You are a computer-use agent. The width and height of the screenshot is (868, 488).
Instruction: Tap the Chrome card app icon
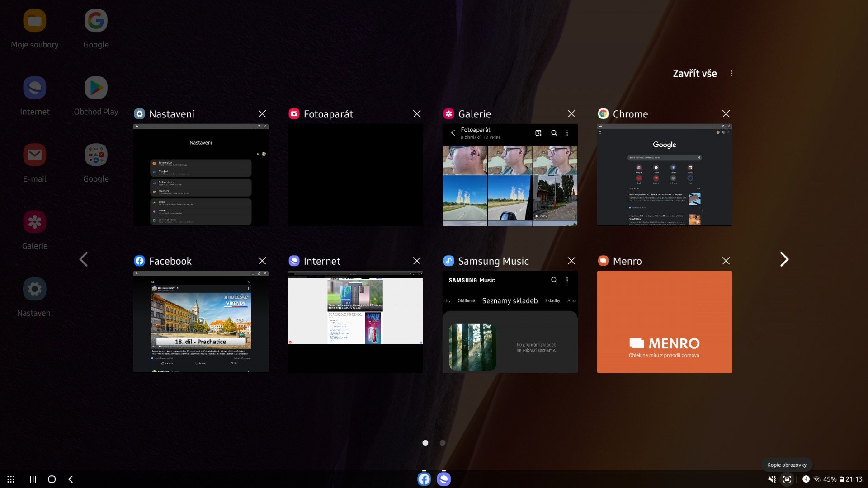click(x=604, y=114)
